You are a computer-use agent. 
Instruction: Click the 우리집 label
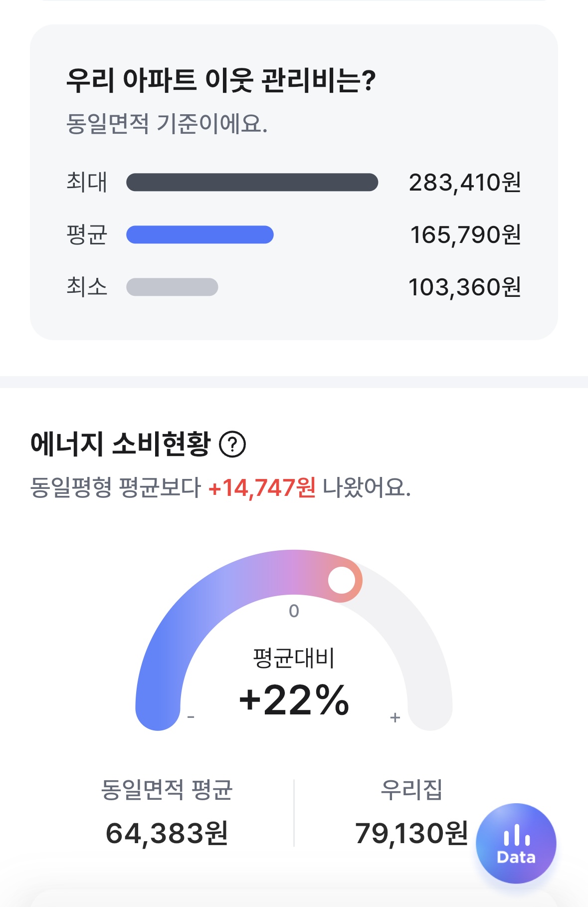coord(411,789)
